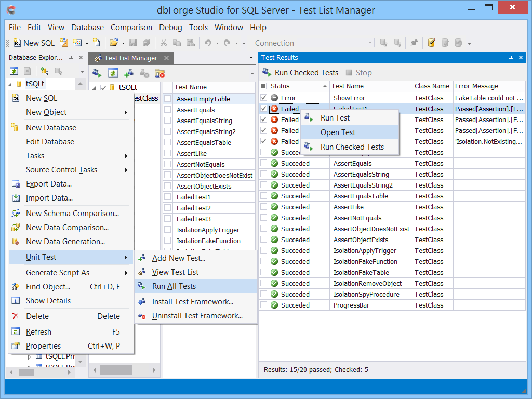Click Test List Manager horizontal scrollbar thumb
The width and height of the screenshot is (532, 399).
coord(116,370)
